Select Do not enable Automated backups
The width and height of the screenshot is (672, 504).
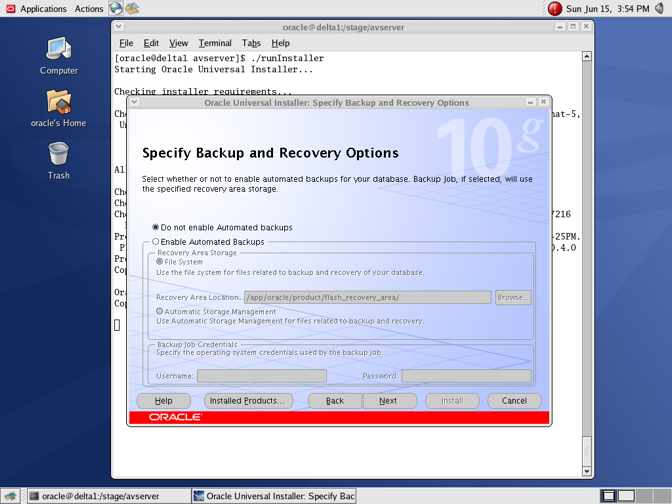222,227
